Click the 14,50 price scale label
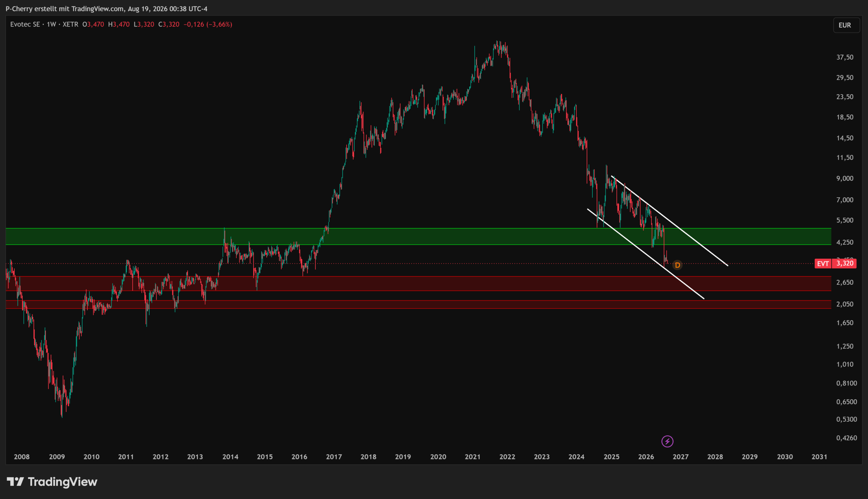Image resolution: width=868 pixels, height=499 pixels. pos(845,138)
